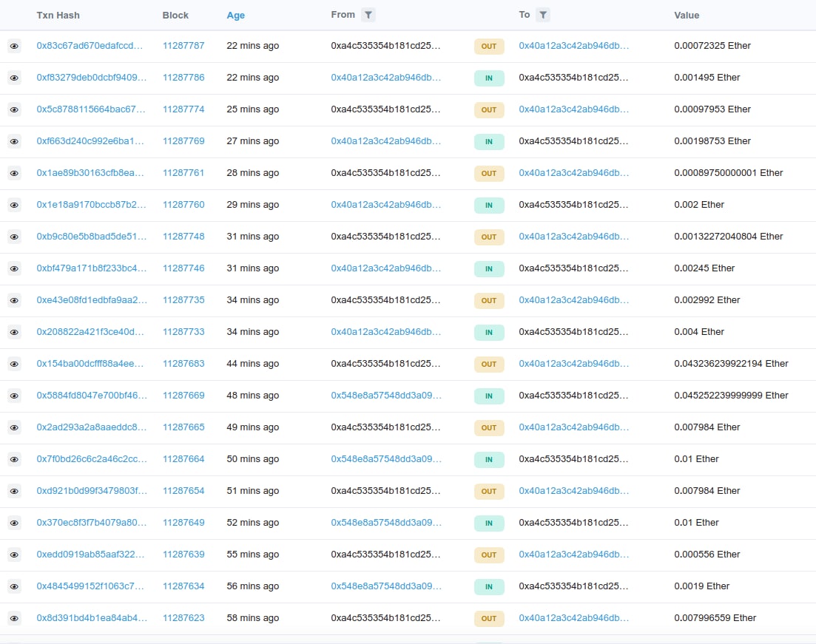Preview transaction 0x1ae89b30163cfb8ea with eye icon
Image resolution: width=816 pixels, height=644 pixels.
click(15, 173)
